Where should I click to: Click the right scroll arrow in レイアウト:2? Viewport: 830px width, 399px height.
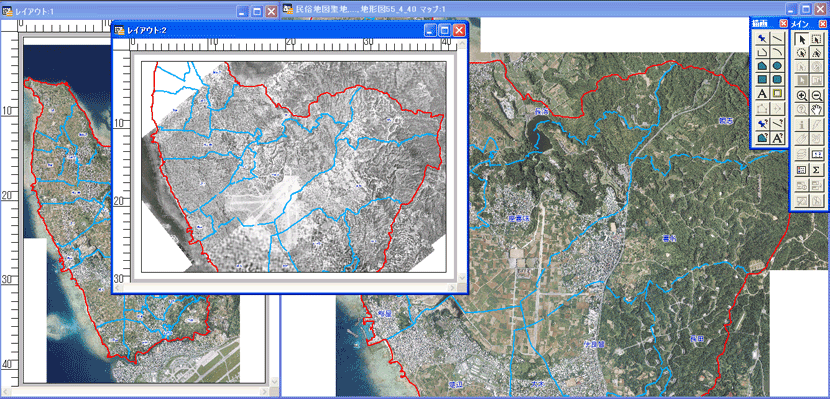[x=453, y=287]
